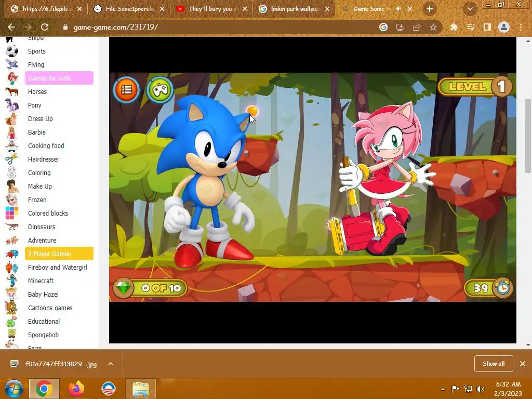This screenshot has height=399, width=532.
Task: Click the Google icon in address bar
Action: tap(383, 27)
